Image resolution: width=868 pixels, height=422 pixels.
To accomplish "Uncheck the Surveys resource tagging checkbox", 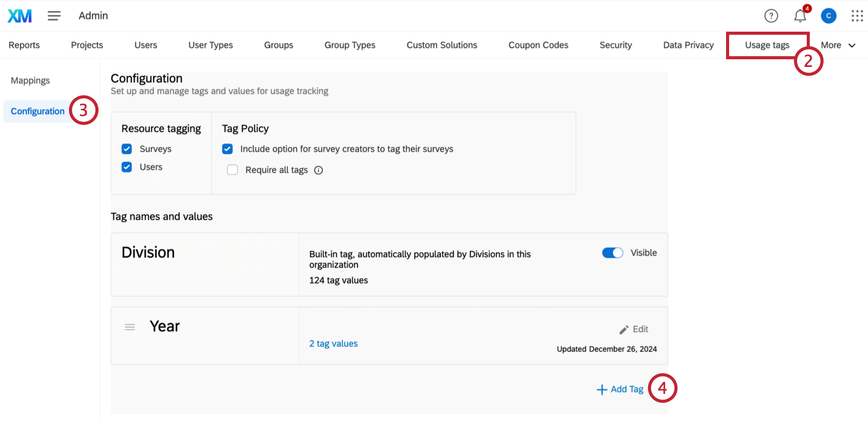I will (127, 149).
